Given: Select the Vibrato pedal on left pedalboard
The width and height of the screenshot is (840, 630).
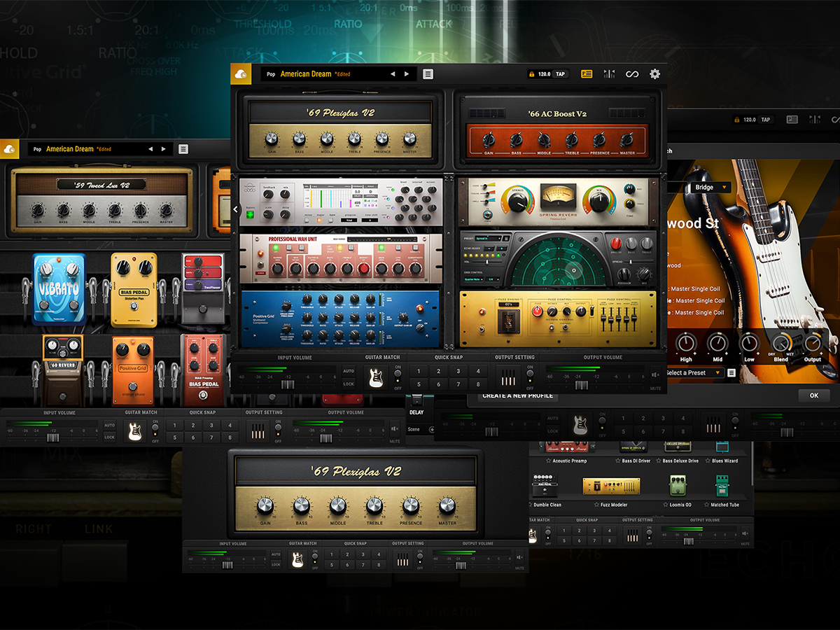Looking at the screenshot, I should [x=59, y=289].
